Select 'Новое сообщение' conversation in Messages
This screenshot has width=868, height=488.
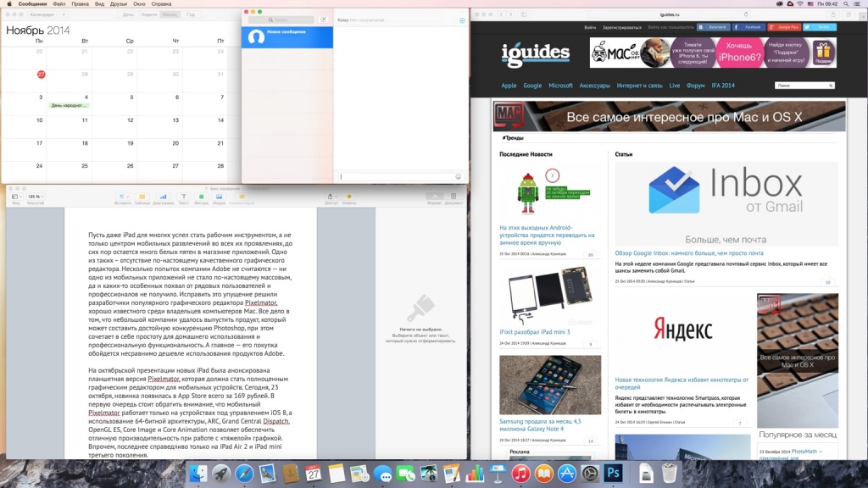point(287,37)
